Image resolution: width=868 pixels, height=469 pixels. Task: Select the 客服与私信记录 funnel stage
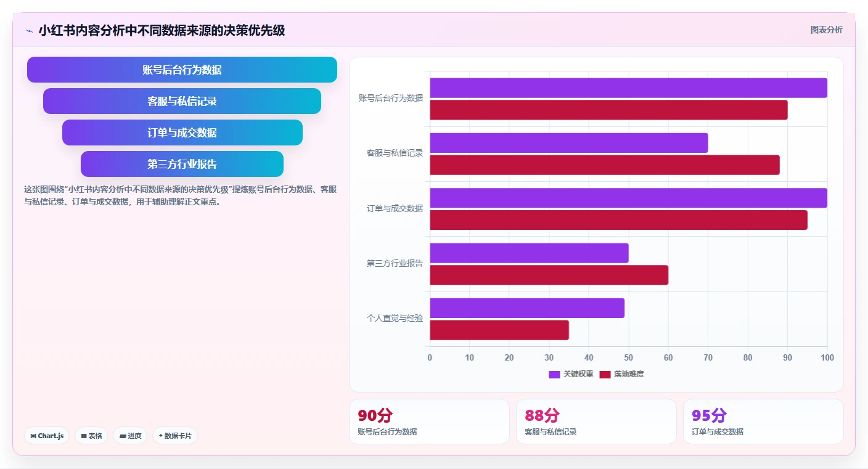tap(182, 101)
